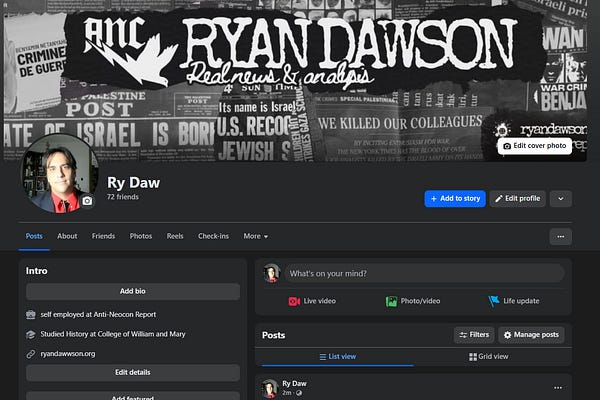The width and height of the screenshot is (600, 400).
Task: Create a Life update
Action: point(514,301)
